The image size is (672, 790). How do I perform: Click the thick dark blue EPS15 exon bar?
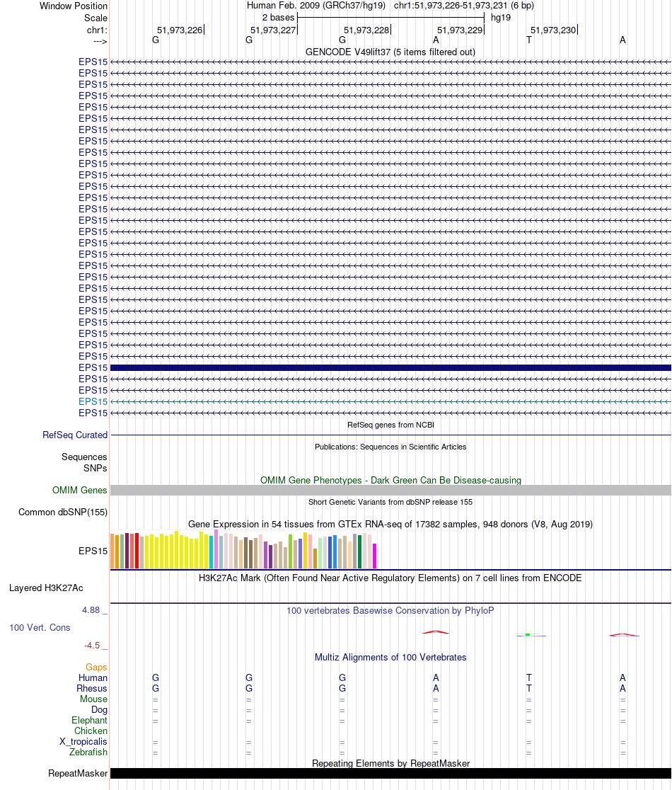pyautogui.click(x=390, y=368)
